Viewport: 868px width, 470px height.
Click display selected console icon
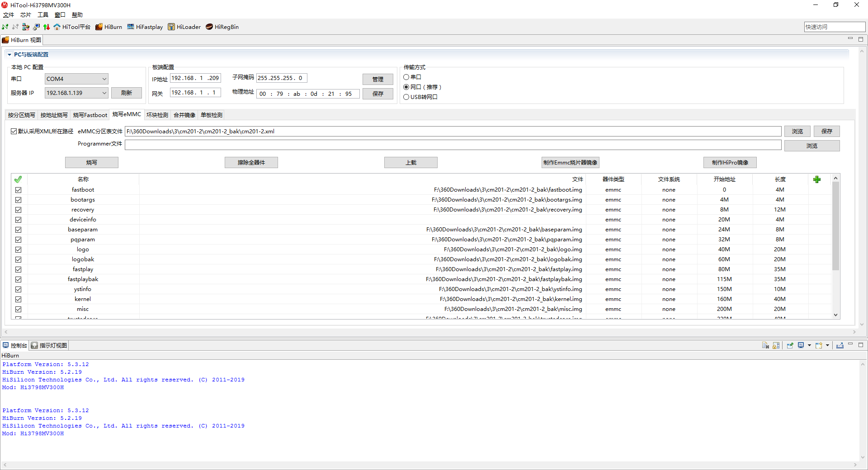801,345
